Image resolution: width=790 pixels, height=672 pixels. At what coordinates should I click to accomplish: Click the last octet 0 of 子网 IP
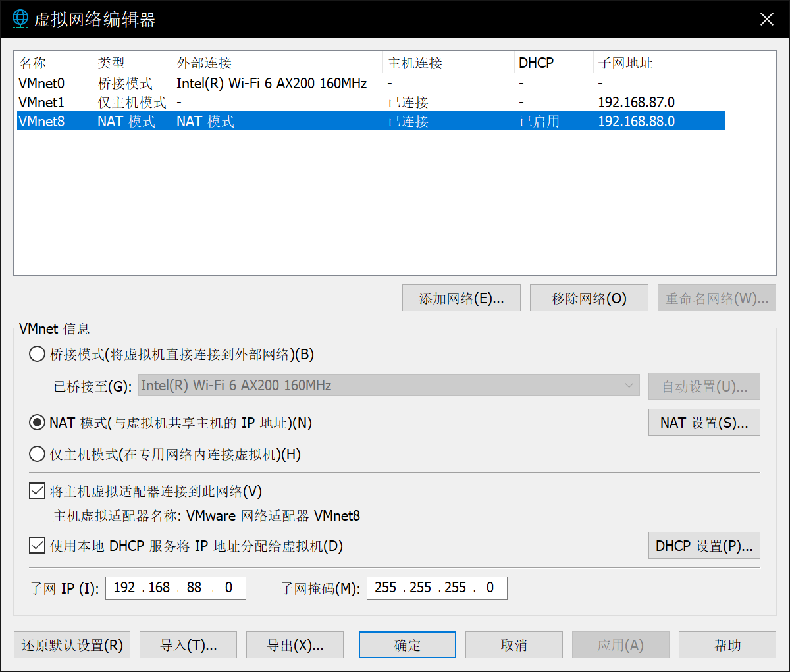click(228, 588)
